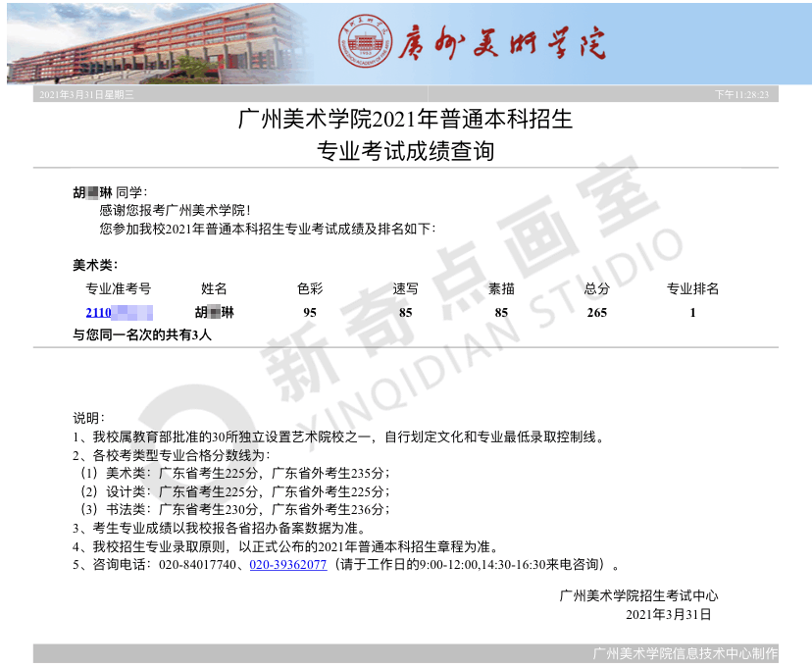Image resolution: width=812 pixels, height=667 pixels.
Task: Click note 3 about 各省招办备案数据
Action: pos(221,529)
